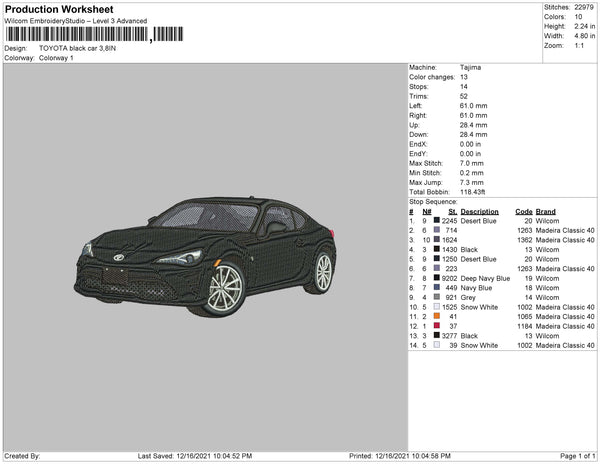
Task: Click the stitch count '9202' in row 7
Action: click(x=449, y=278)
